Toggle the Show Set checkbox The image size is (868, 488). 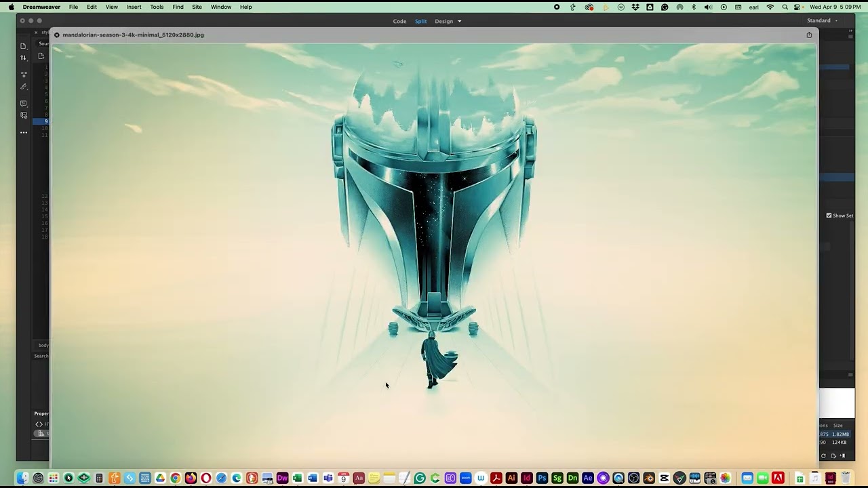point(829,216)
